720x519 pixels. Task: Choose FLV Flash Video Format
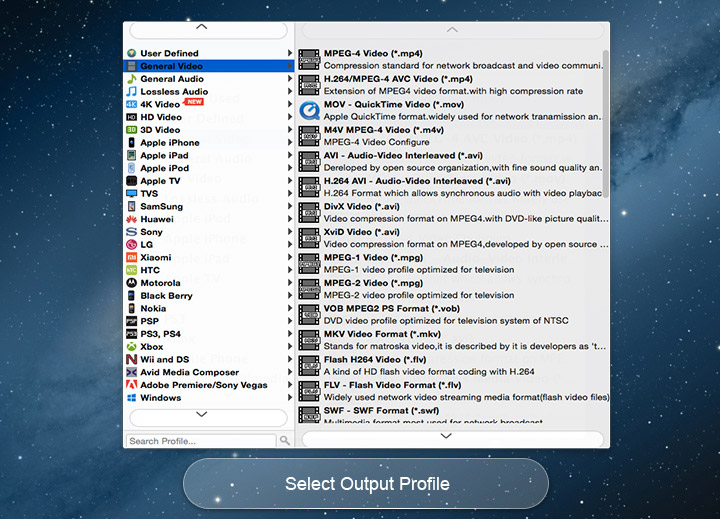click(x=453, y=391)
